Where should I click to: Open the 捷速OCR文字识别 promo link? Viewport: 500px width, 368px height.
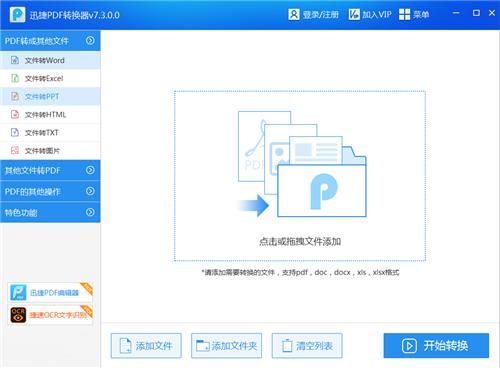[x=50, y=315]
